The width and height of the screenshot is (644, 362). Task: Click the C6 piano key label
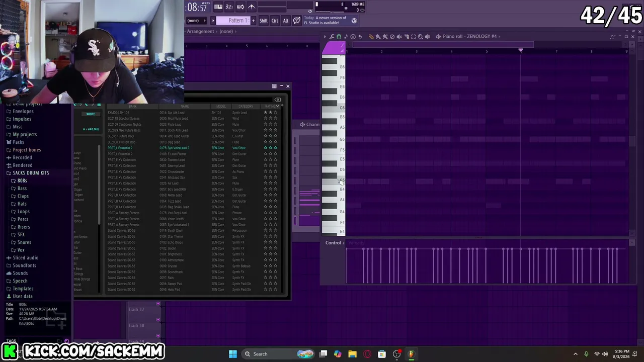point(342,108)
